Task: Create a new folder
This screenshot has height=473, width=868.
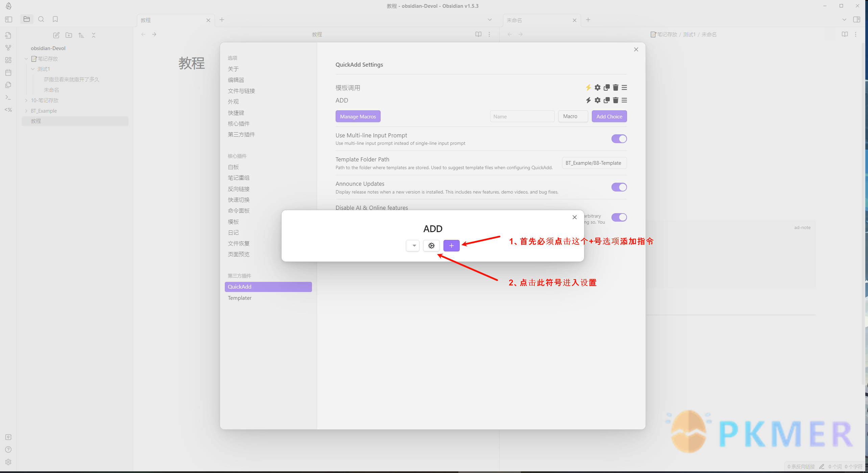Action: (x=69, y=35)
